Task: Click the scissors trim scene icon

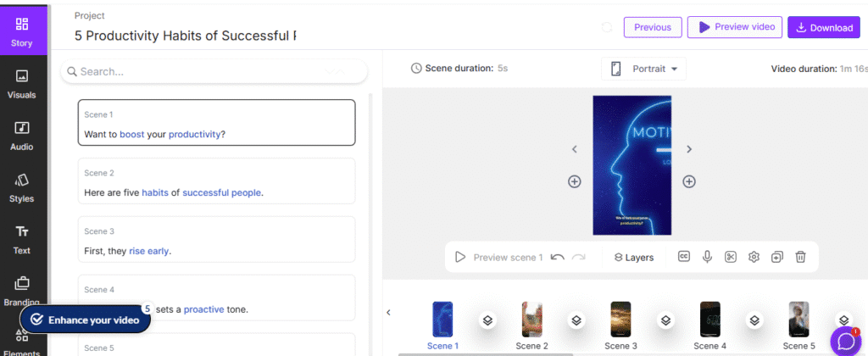Action: coord(730,256)
